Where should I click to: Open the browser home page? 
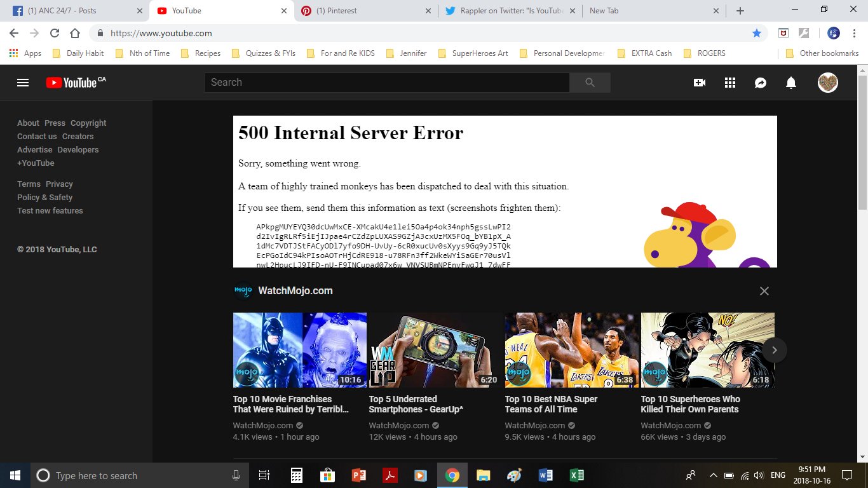75,33
